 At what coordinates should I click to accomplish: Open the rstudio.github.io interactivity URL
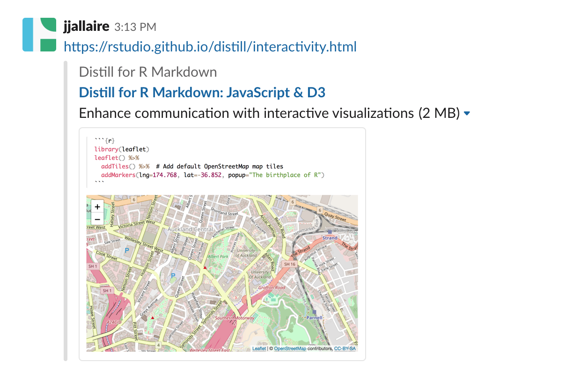(x=210, y=47)
